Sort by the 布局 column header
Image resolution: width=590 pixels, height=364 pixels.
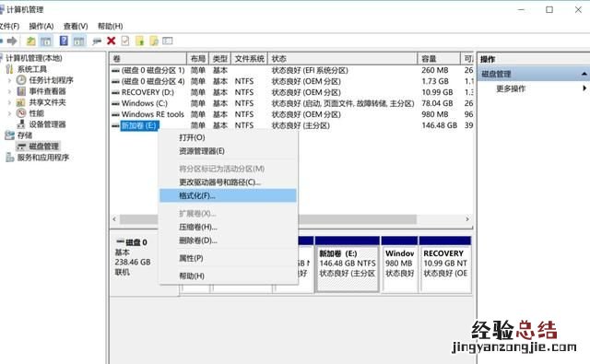[x=198, y=59]
